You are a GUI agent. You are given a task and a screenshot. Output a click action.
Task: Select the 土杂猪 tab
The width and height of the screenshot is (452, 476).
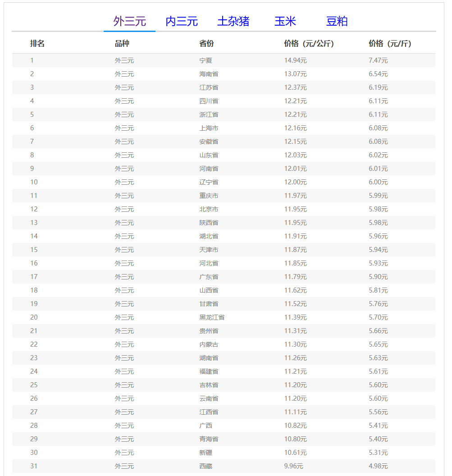[233, 21]
